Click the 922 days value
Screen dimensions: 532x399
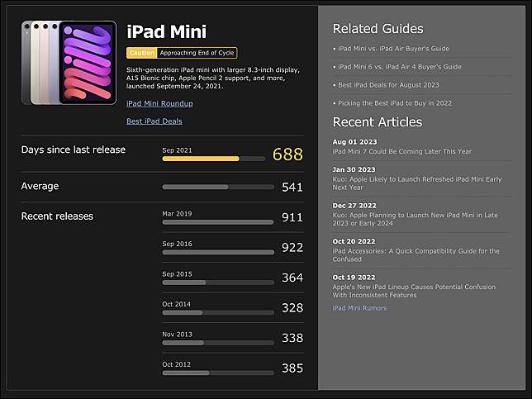point(292,247)
